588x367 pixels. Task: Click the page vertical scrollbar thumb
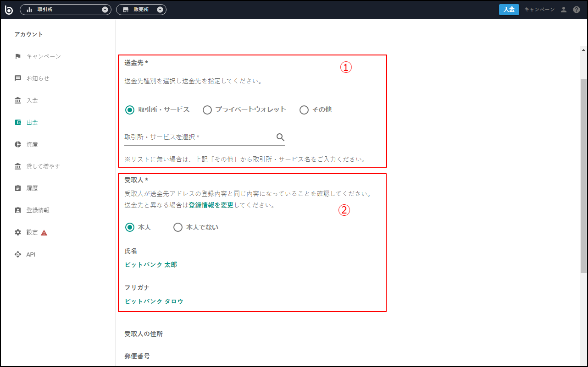click(583, 176)
